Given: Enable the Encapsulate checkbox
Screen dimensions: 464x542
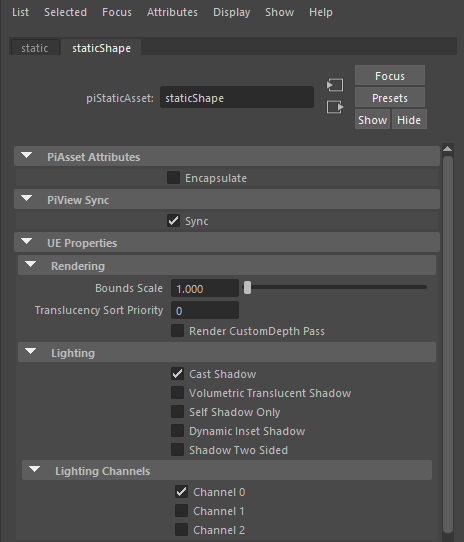Looking at the screenshot, I should (x=173, y=178).
